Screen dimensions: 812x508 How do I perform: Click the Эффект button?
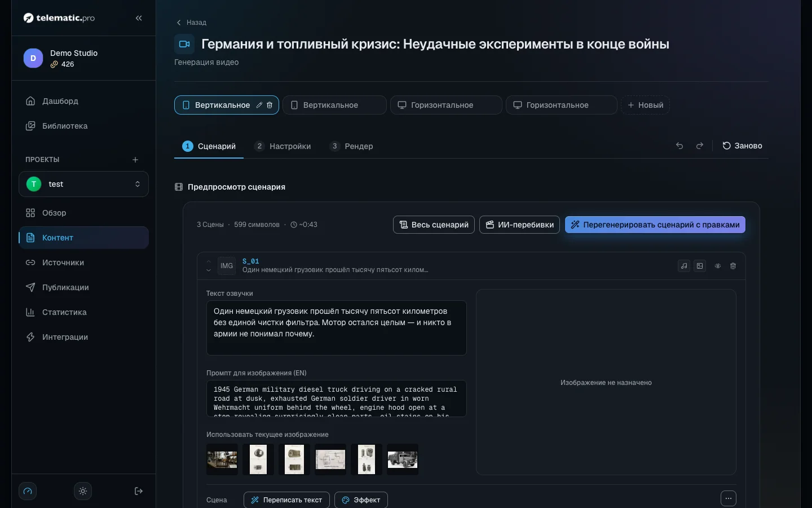tap(361, 500)
